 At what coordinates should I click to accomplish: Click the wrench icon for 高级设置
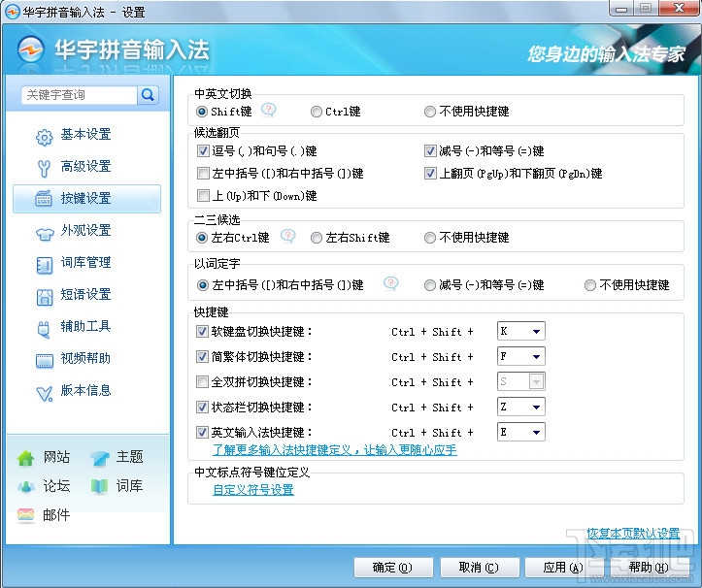point(44,169)
